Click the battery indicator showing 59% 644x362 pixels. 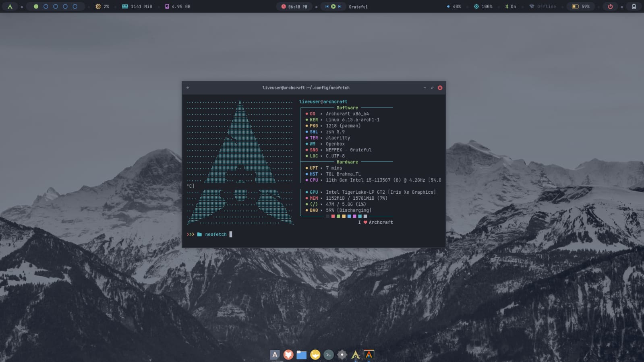[x=581, y=6]
